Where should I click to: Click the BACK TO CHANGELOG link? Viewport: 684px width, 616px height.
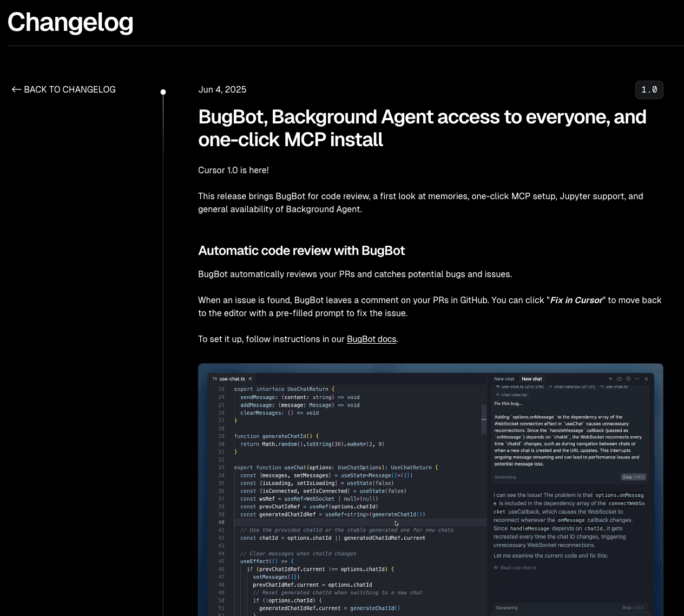(x=63, y=89)
